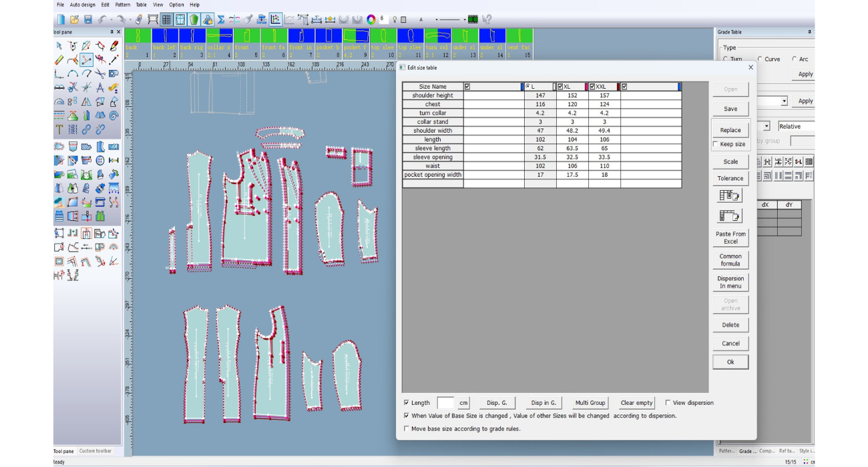
Task: Select the spiral tool in the Tool pane
Action: pos(114,115)
